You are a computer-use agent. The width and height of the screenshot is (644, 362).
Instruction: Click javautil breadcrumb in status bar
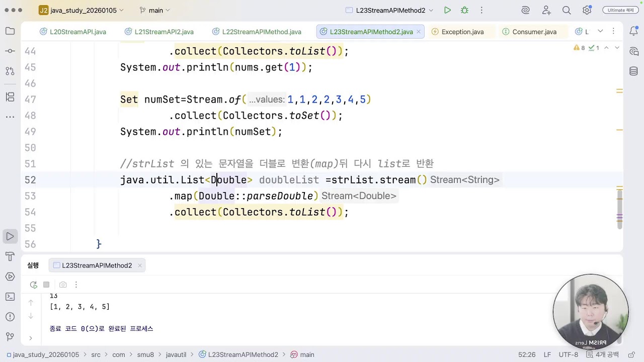pyautogui.click(x=177, y=354)
